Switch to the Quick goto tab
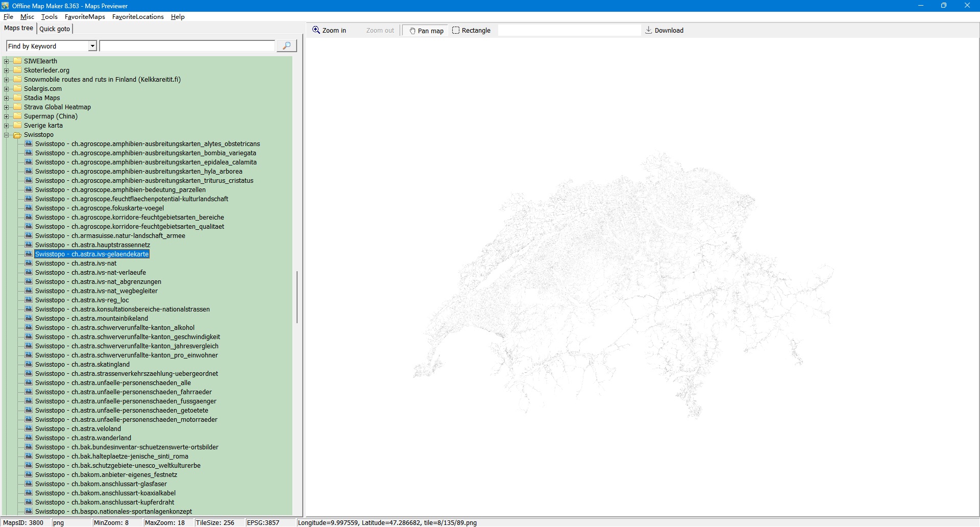 coord(55,29)
